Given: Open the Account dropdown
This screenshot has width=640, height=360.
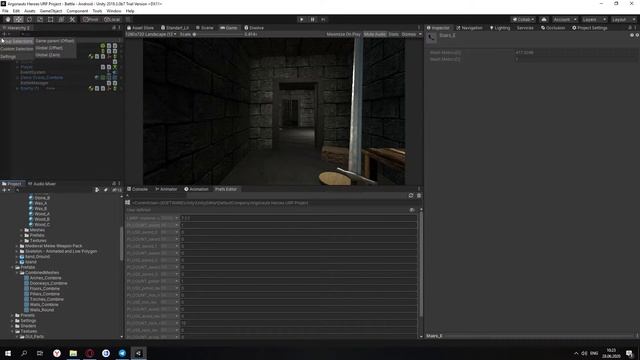Looking at the screenshot, I should pyautogui.click(x=564, y=20).
